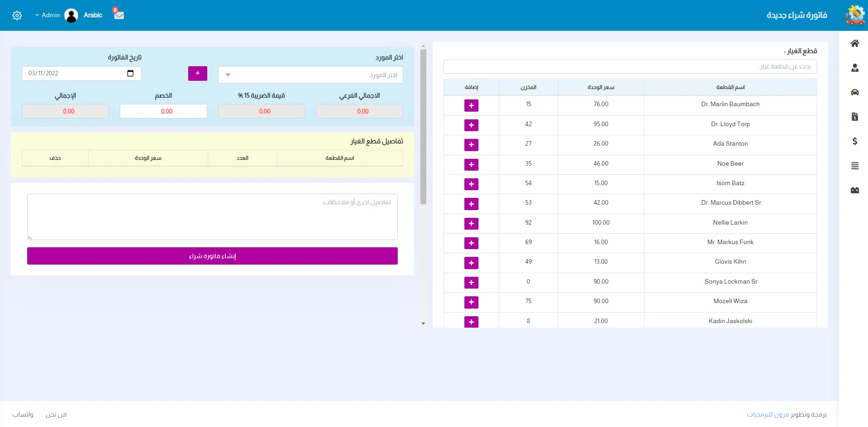Add Dr. Marlin Baumbach part to invoice
Screen dimensions: 868x427
tap(471, 105)
